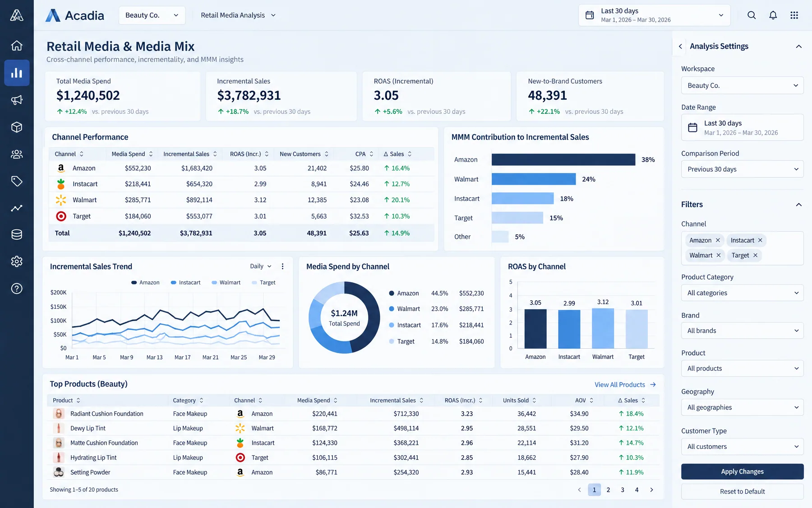Image resolution: width=812 pixels, height=508 pixels.
Task: Open the Beauty Co. dropdown in header
Action: 152,15
